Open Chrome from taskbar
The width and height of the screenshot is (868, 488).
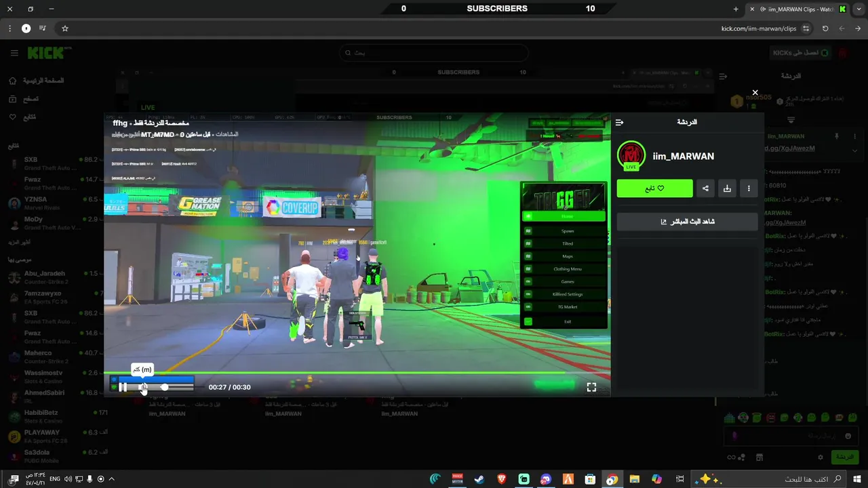tap(612, 479)
